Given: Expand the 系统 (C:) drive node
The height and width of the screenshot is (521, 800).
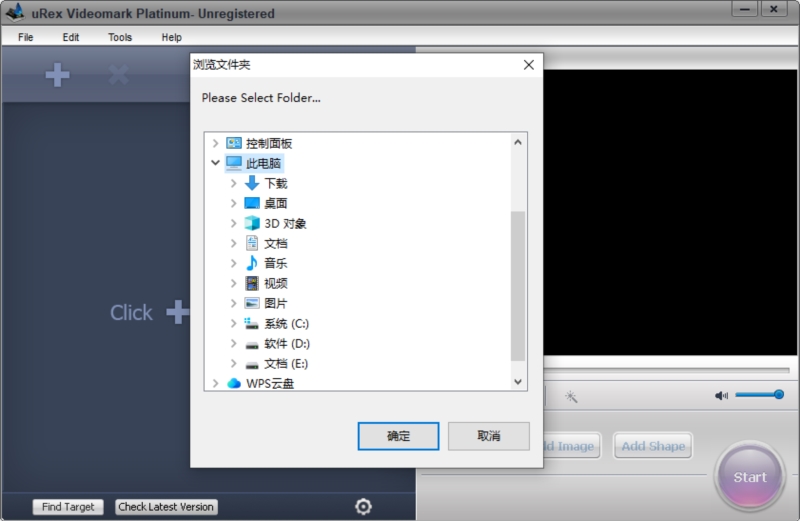Looking at the screenshot, I should [x=234, y=323].
